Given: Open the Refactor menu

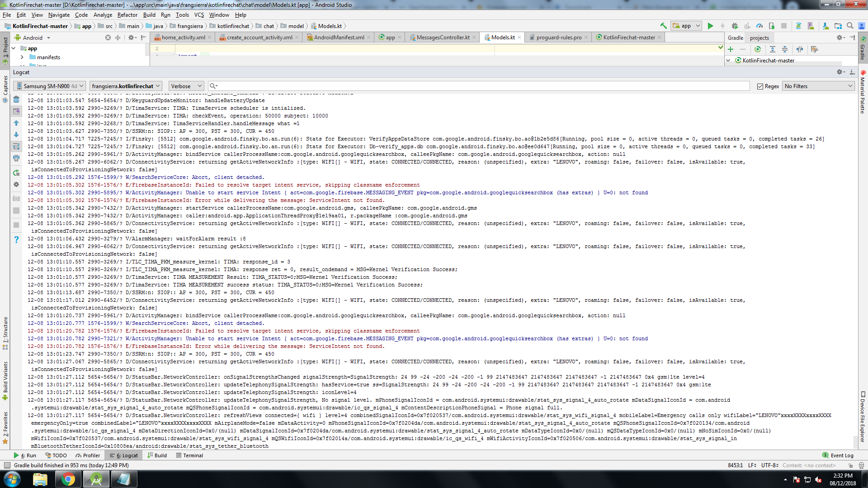Looking at the screenshot, I should [127, 15].
